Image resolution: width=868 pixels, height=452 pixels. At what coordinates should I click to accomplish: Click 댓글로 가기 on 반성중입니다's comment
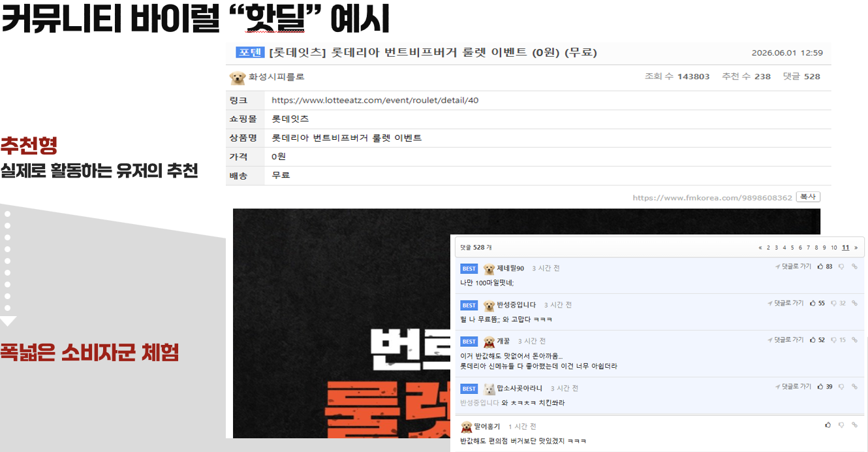[x=785, y=303]
